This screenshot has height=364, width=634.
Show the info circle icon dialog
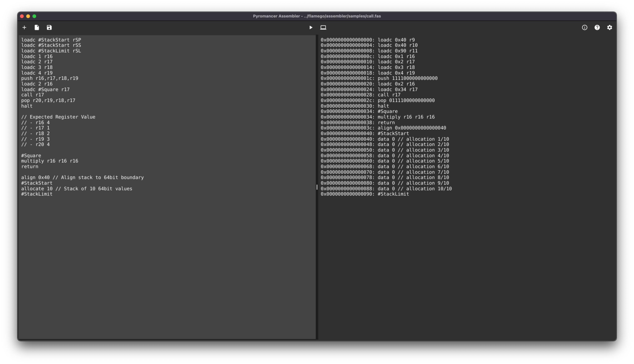tap(585, 27)
